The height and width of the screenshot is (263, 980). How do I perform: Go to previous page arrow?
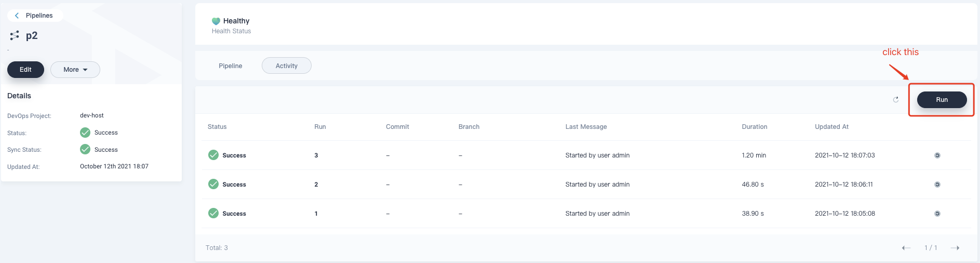pos(906,248)
